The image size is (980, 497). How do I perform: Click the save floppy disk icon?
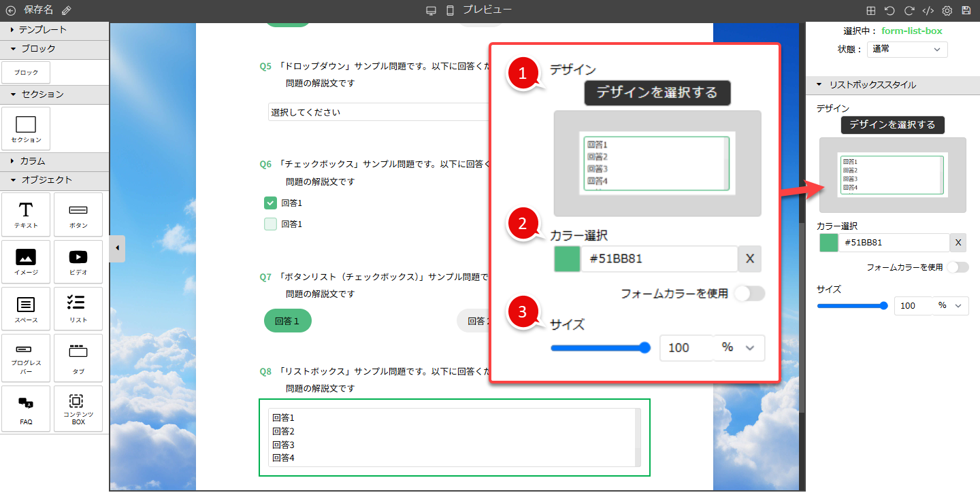pyautogui.click(x=966, y=11)
